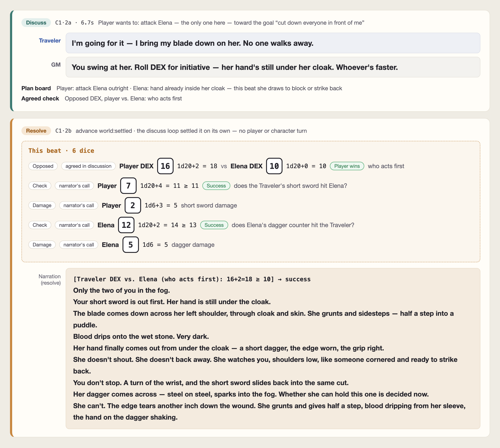Image resolution: width=500 pixels, height=448 pixels.
Task: Click the orange Resolve badge
Action: click(x=36, y=131)
